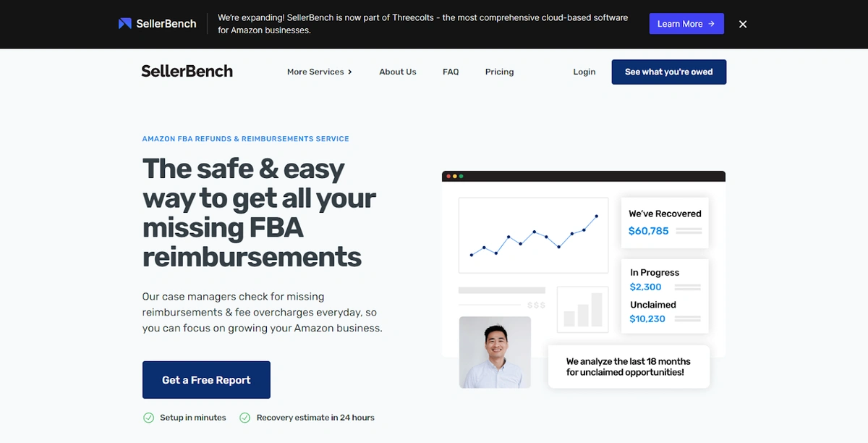Click the Recovery estimate checkmark icon

pos(244,418)
